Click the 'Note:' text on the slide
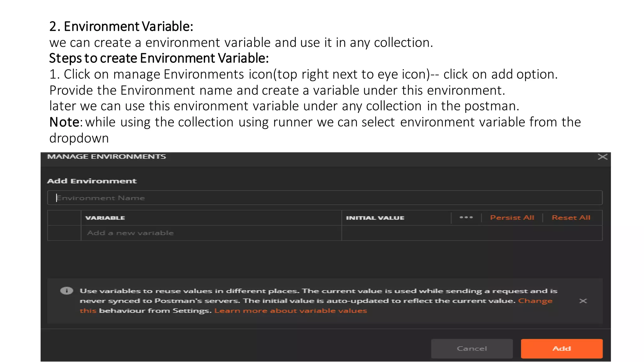Screen dimensions: 644x362 click(66, 122)
